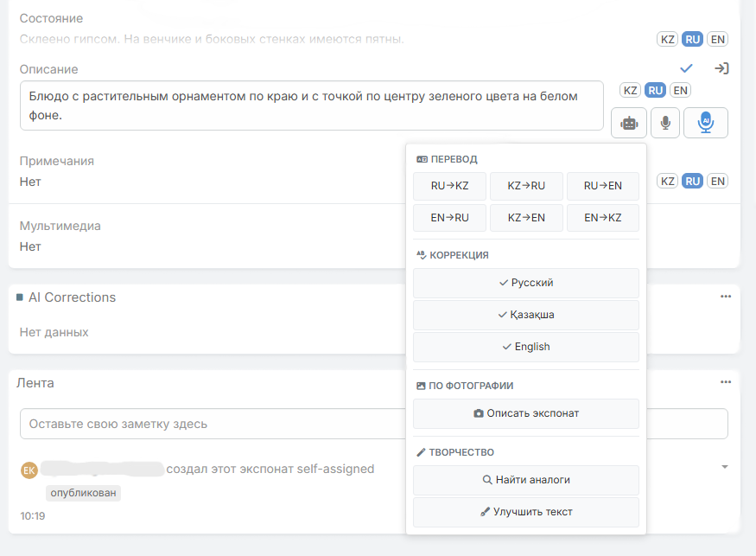Toggle RU language for Примечания field
This screenshot has height=556, width=756.
(x=692, y=181)
